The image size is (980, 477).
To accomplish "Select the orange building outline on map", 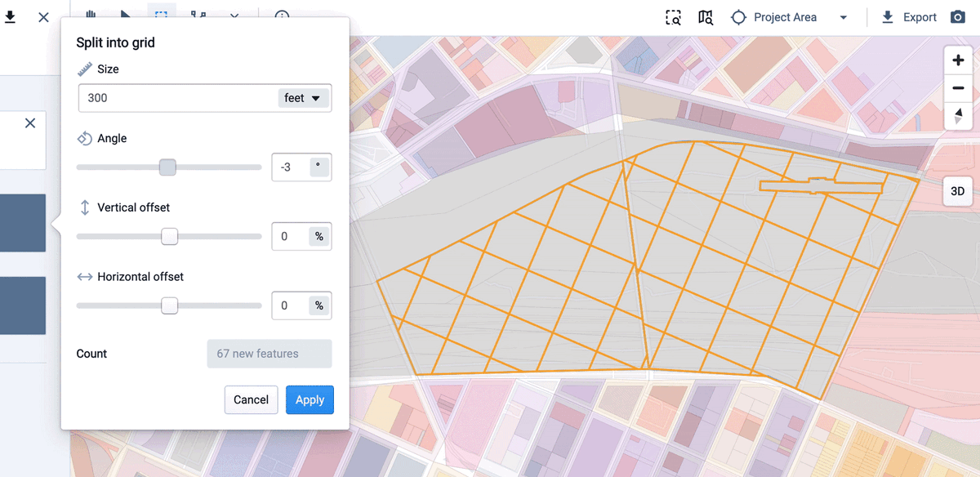I will (x=821, y=186).
